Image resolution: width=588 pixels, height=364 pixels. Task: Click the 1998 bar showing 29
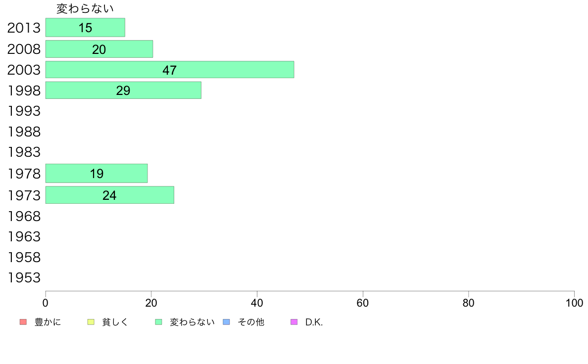[123, 91]
